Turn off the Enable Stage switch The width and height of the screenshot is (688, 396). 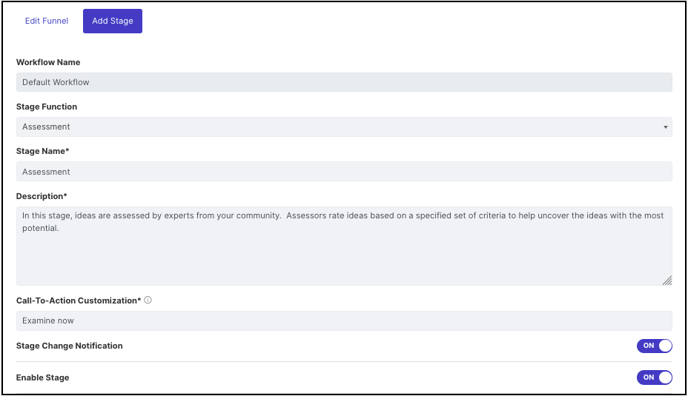tap(654, 377)
